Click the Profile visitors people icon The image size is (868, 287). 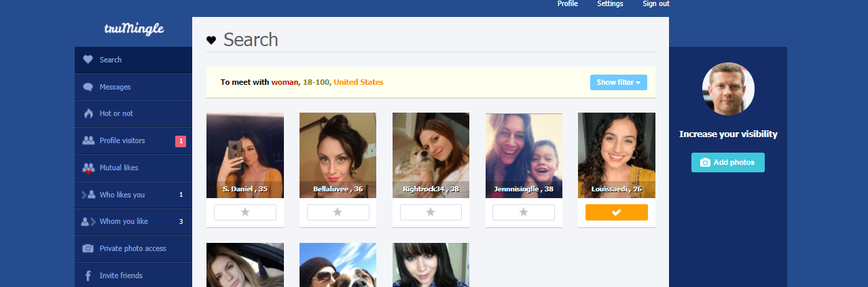[x=88, y=140]
